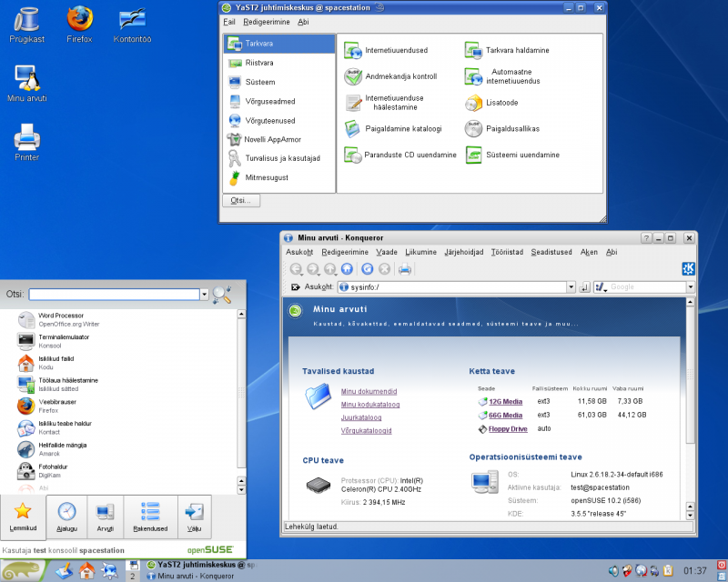Click Stop loading button in Konqueror
Screen dimensions: 728x582
point(384,269)
